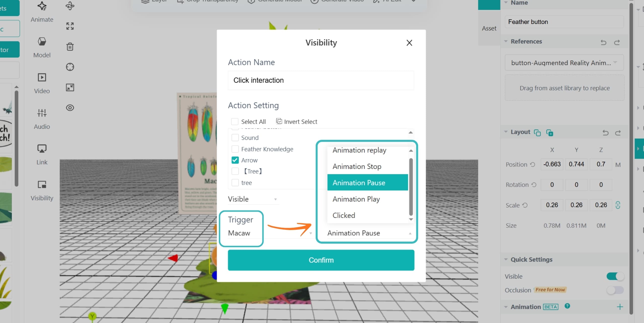Collapse the Animation Pause trigger dropdown
Image resolution: width=644 pixels, height=323 pixels.
point(370,233)
